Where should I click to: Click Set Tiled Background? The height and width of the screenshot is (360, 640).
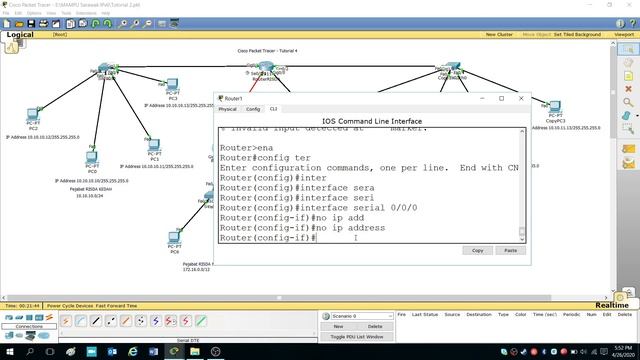point(577,35)
